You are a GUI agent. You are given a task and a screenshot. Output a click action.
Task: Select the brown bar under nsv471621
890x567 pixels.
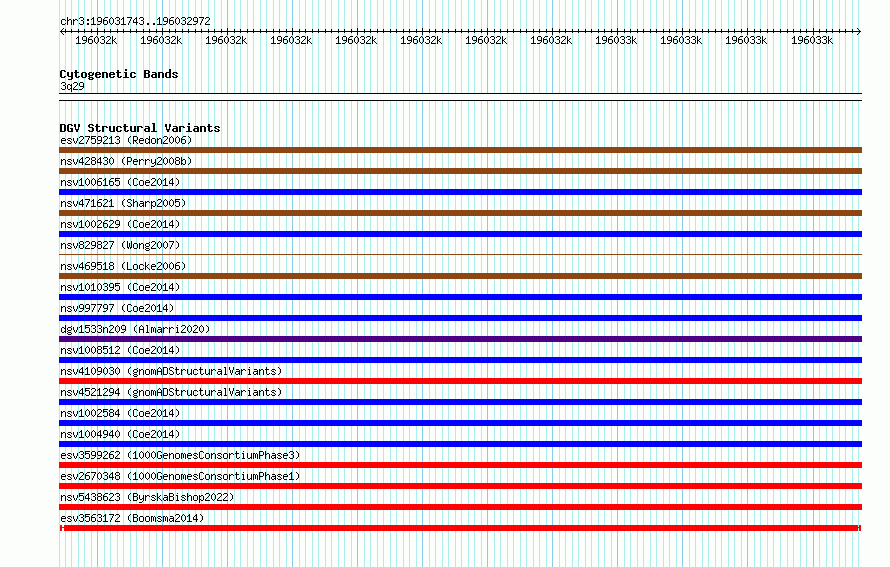click(x=460, y=213)
